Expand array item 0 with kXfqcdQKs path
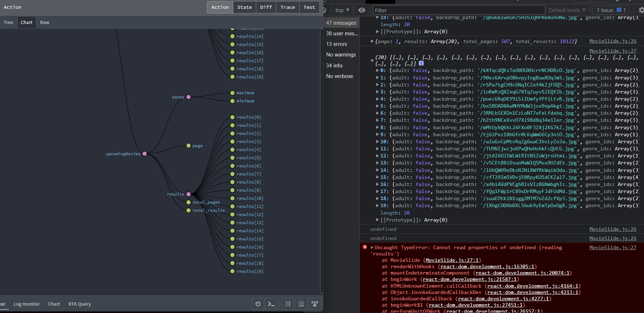 [x=378, y=71]
